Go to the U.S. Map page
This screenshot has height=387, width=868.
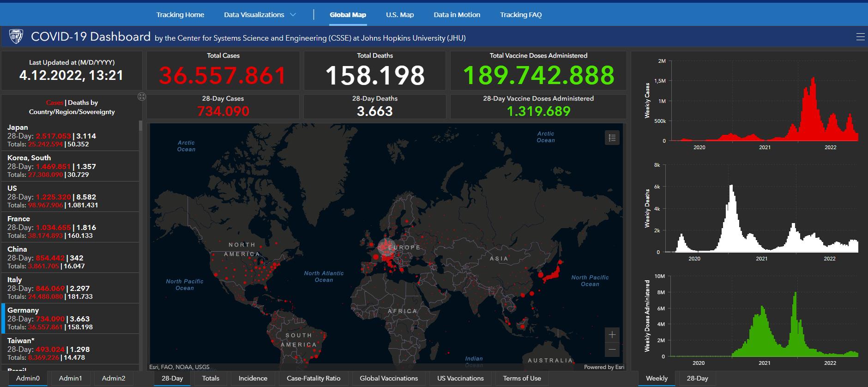(400, 15)
